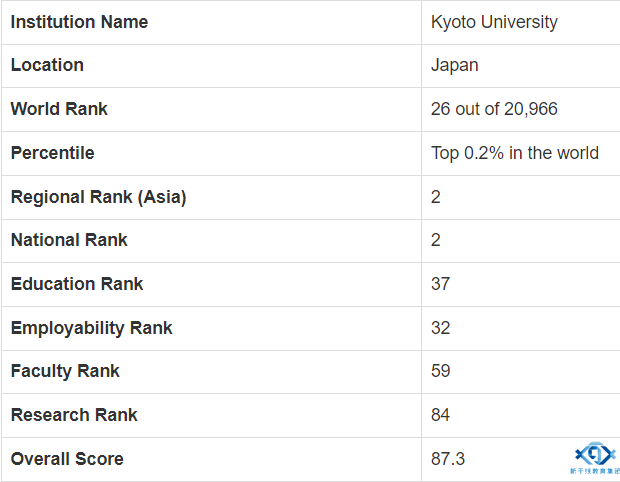
Task: Select the 'Japan' location value
Action: click(x=455, y=65)
